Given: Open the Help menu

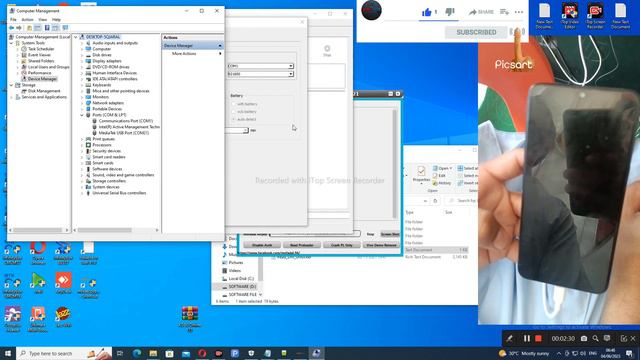Looking at the screenshot, I should click(56, 20).
